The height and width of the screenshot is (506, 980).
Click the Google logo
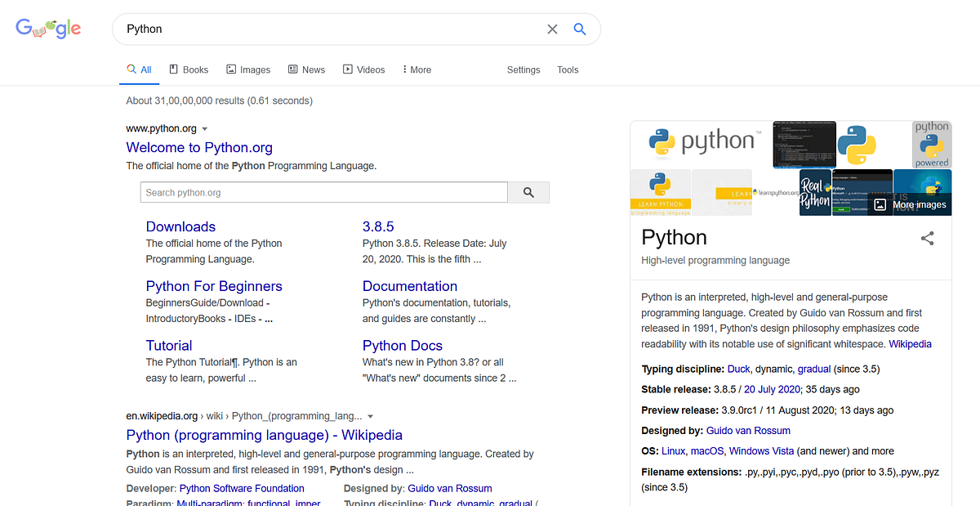[47, 28]
